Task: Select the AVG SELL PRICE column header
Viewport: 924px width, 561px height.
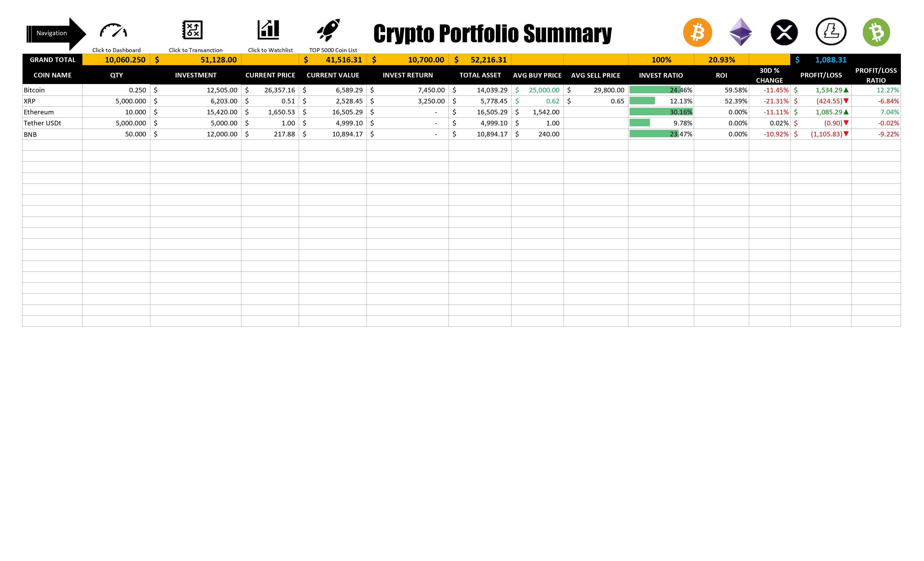Action: point(596,75)
